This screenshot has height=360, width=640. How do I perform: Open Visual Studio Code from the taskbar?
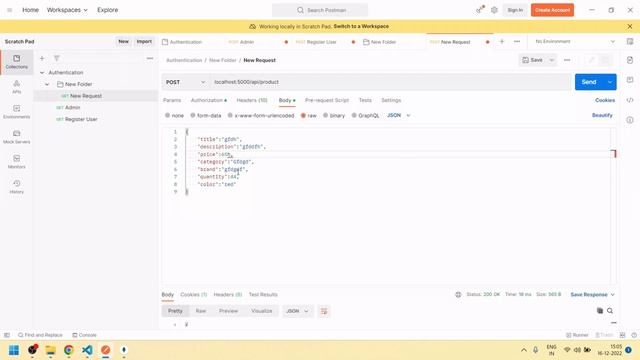pos(87,350)
